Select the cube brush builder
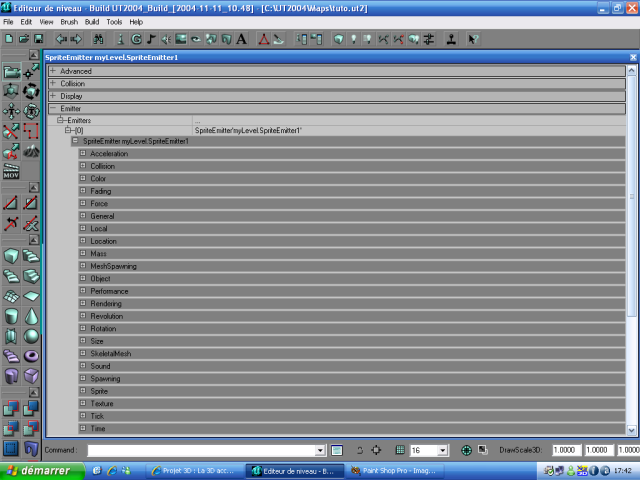 click(11, 256)
